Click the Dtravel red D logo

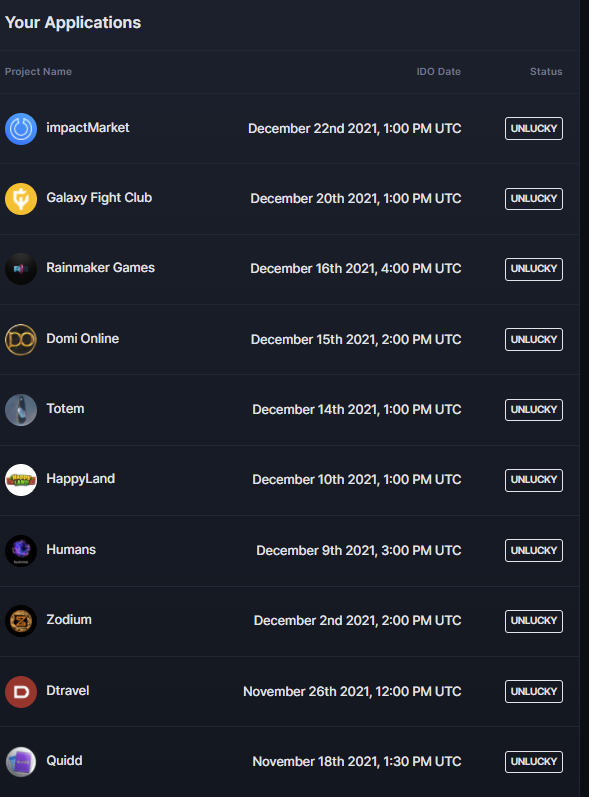21,691
